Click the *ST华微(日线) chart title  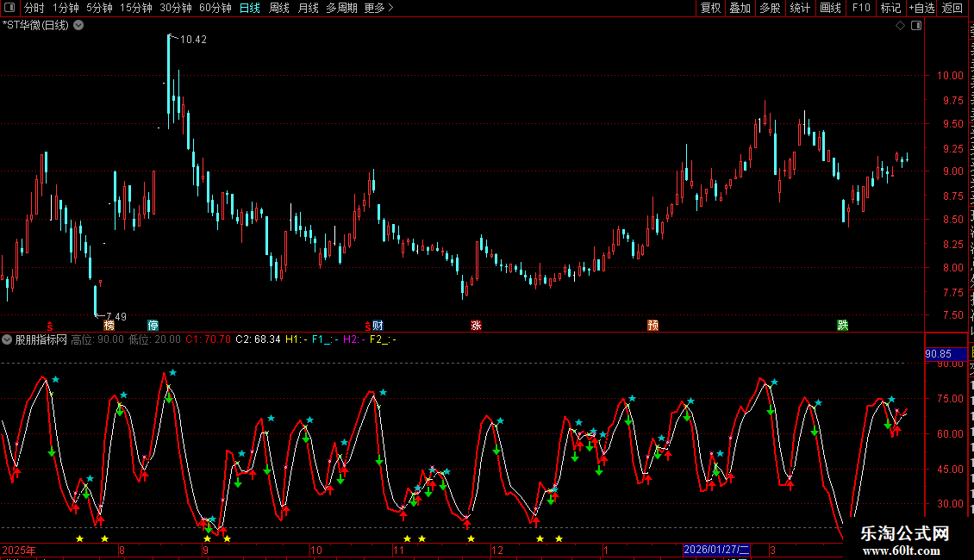point(35,26)
